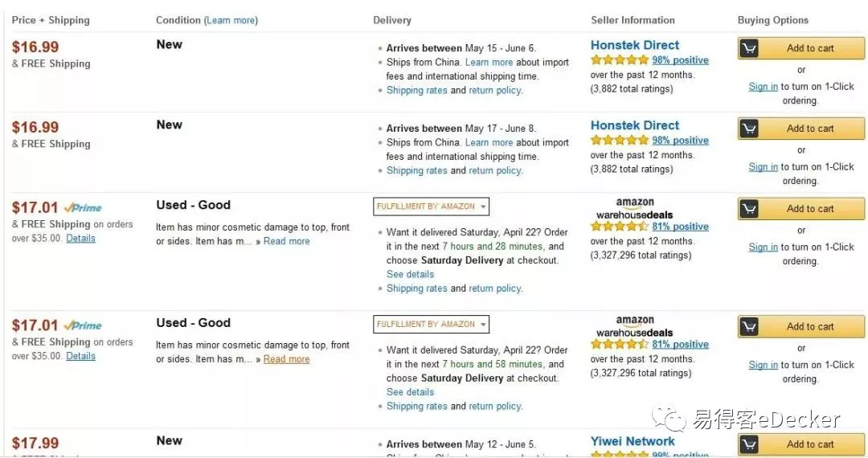Click cart icon in first Add to cart button
This screenshot has height=458, width=868.
point(749,48)
